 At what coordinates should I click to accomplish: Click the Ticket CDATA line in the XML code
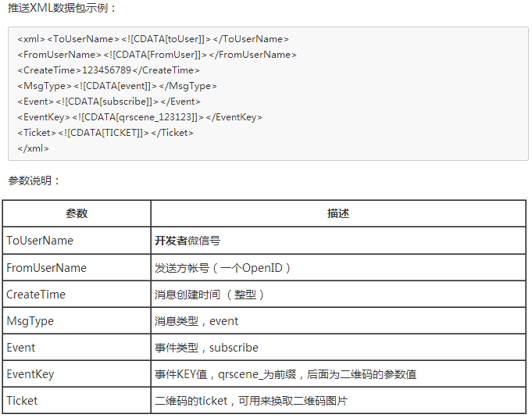(105, 133)
